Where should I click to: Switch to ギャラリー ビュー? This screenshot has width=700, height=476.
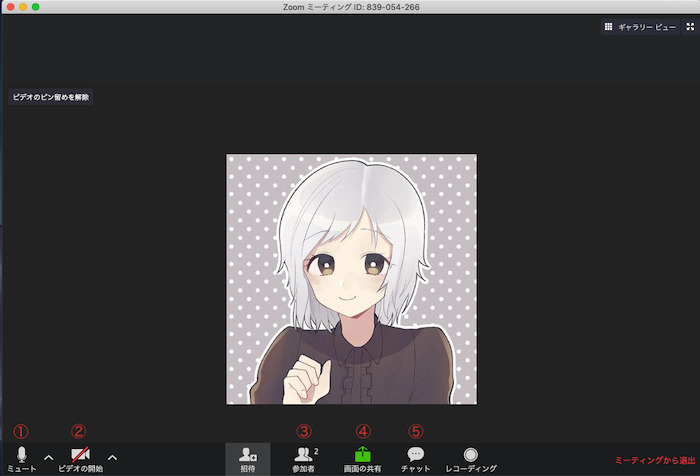[x=640, y=27]
